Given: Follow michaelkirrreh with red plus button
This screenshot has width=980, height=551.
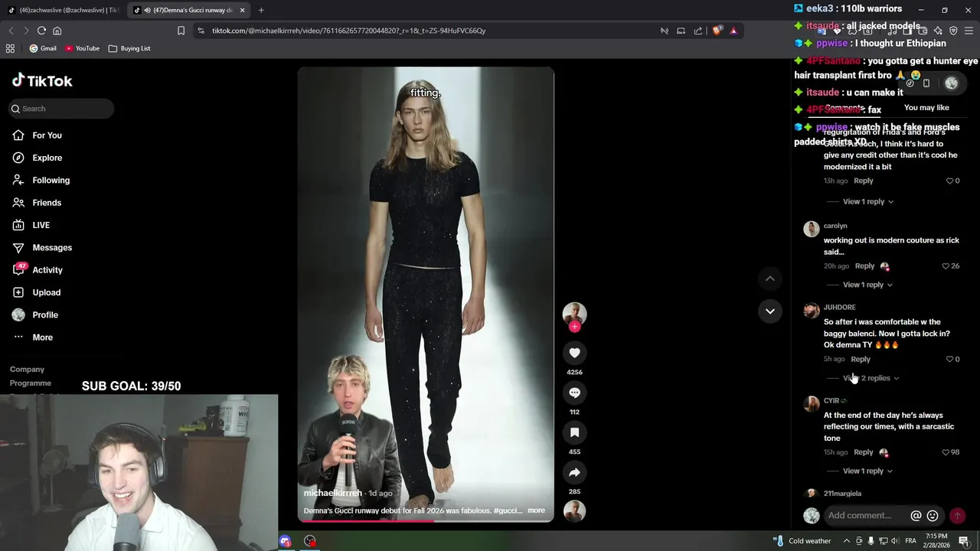Looking at the screenshot, I should [574, 327].
